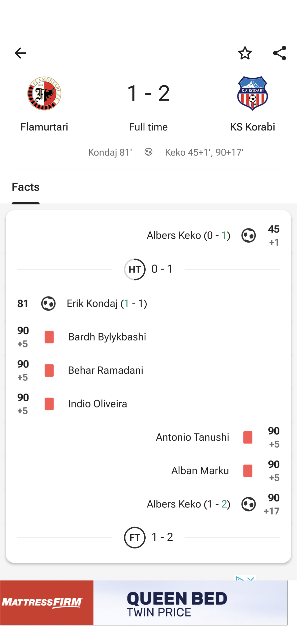Tap the HT half-time marker
Image resolution: width=297 pixels, height=644 pixels.
tap(135, 269)
